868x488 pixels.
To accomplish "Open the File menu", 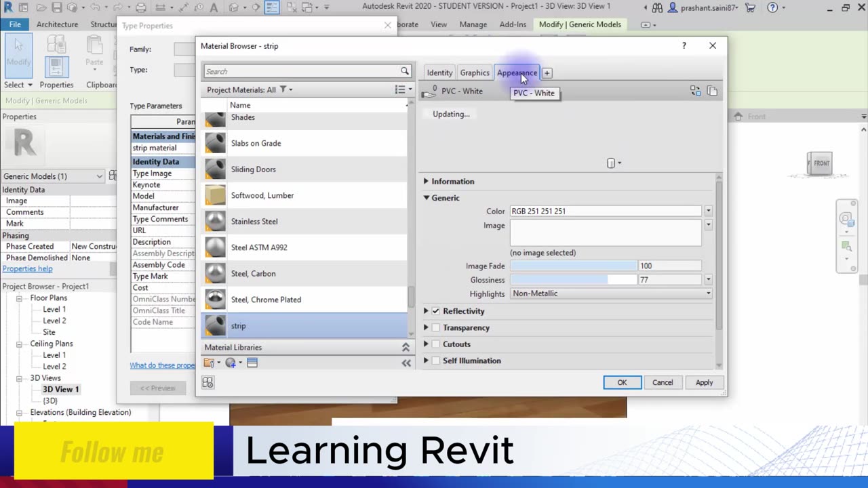I will (15, 24).
